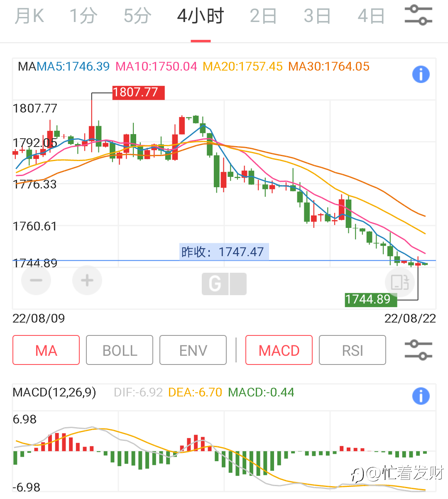The height and width of the screenshot is (499, 448).
Task: Toggle the G switch on chart
Action: click(x=224, y=284)
